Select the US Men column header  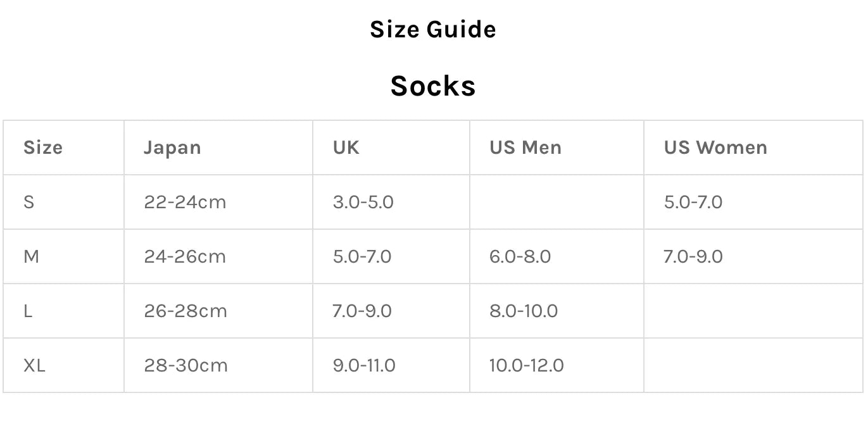click(525, 147)
